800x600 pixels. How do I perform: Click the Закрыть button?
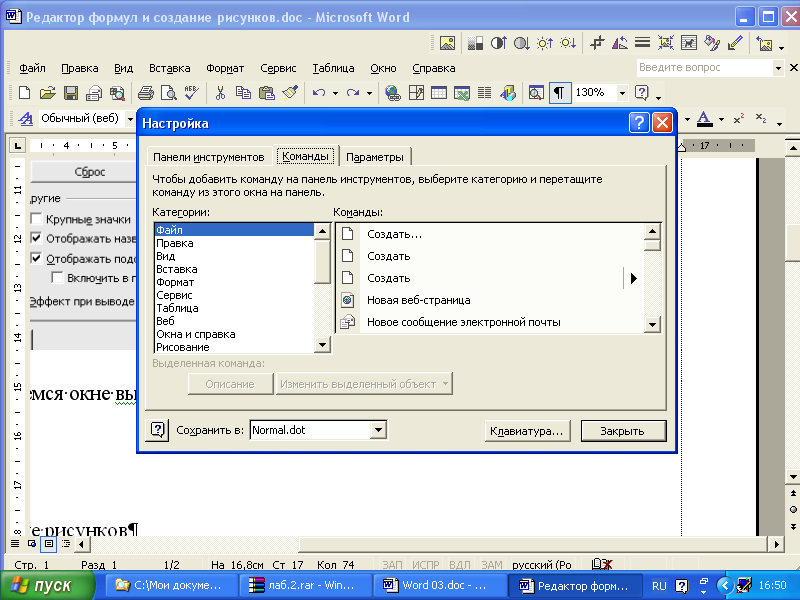(x=623, y=431)
